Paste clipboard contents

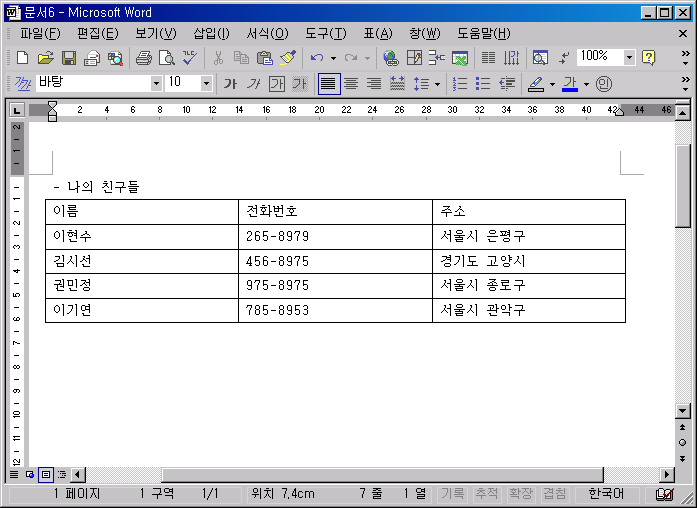[x=264, y=58]
